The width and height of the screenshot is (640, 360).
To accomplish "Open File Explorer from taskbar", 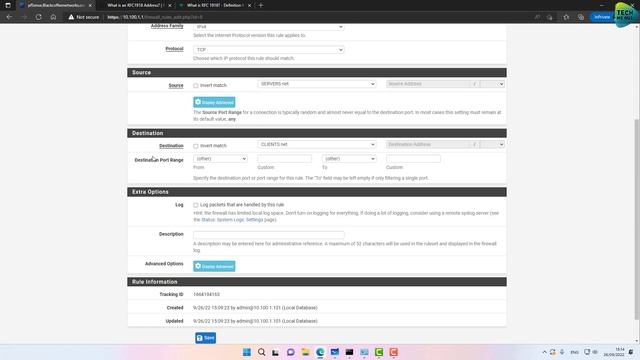I will tap(305, 352).
